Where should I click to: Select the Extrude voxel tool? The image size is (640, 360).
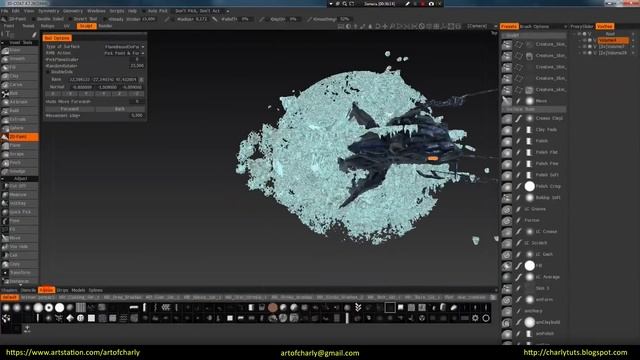20,119
